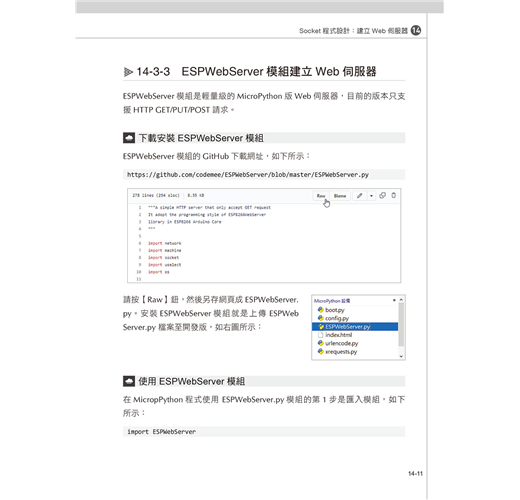520x500 pixels.
Task: Click code line 6 import network
Action: [165, 243]
